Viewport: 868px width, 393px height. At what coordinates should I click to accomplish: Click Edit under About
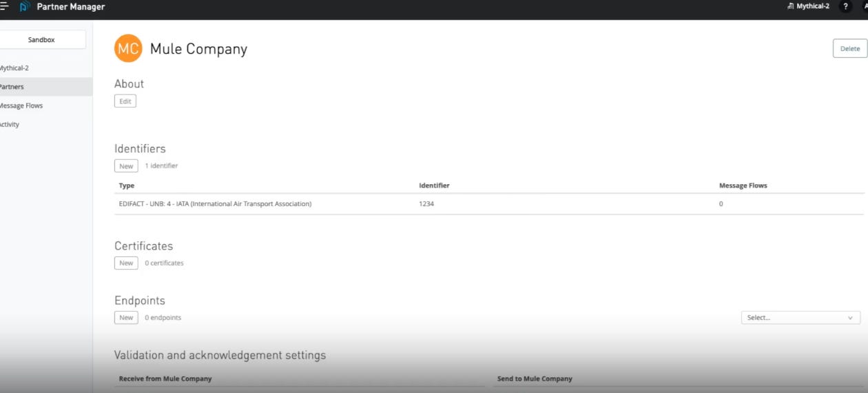click(125, 101)
